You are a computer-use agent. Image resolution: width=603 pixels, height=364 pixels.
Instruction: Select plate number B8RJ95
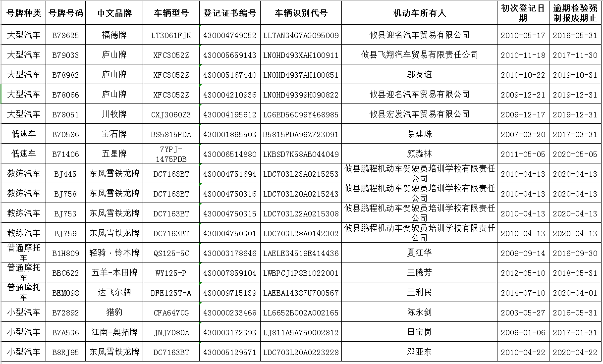(65, 352)
